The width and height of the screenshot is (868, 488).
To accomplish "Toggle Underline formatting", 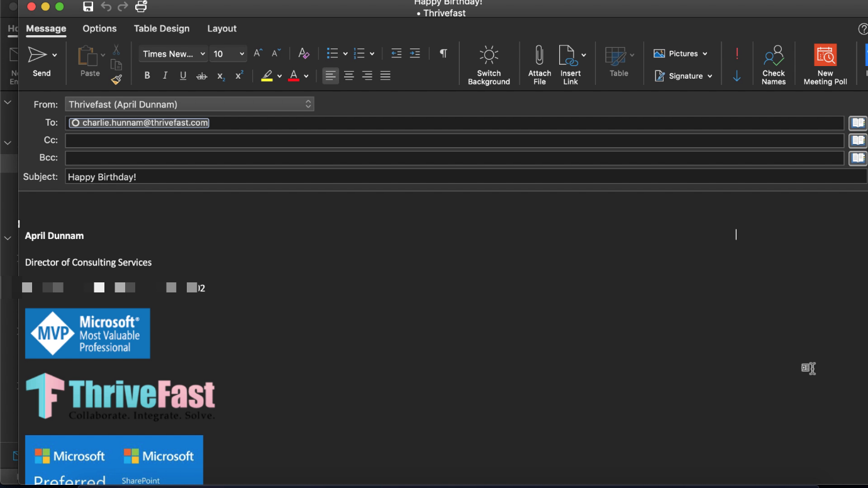I will 183,76.
